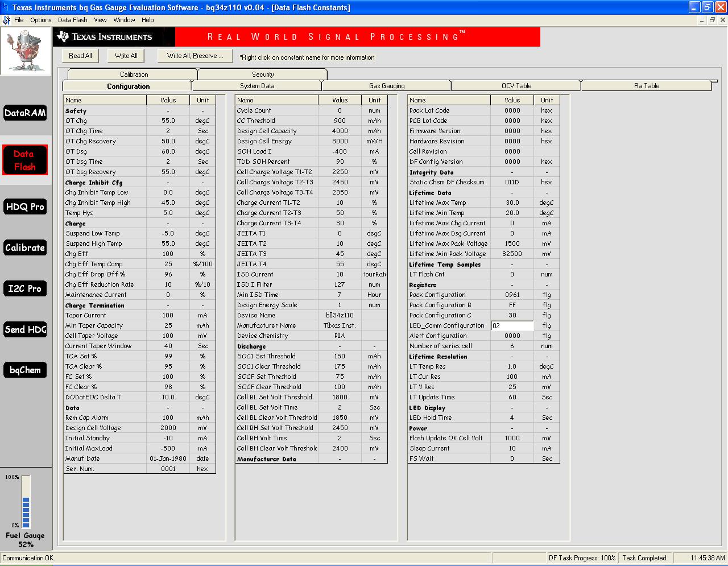Click the Pack Configuration value 0961

512,295
